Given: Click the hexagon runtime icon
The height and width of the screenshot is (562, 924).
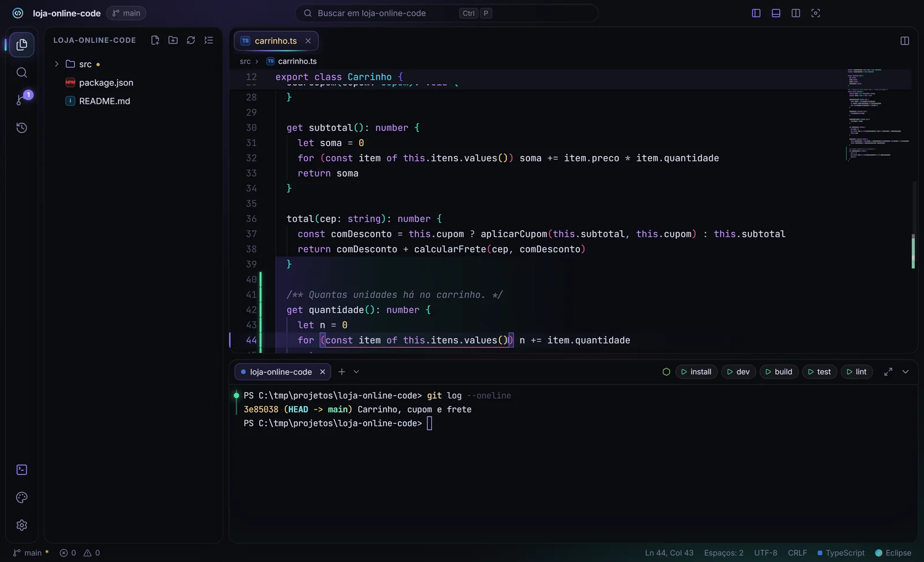Looking at the screenshot, I should point(666,372).
